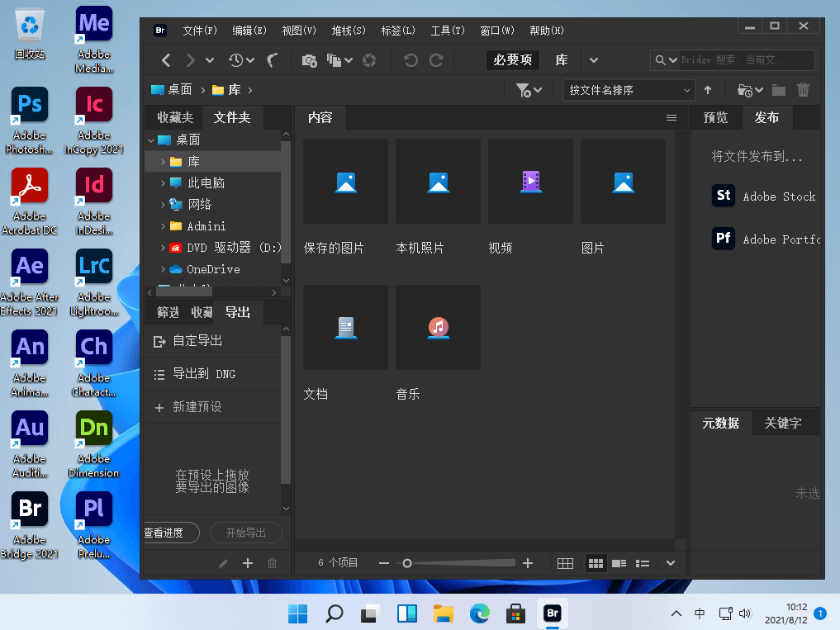Screen dimensions: 840x630
Task: Click the boomerang return icon
Action: coord(273,60)
